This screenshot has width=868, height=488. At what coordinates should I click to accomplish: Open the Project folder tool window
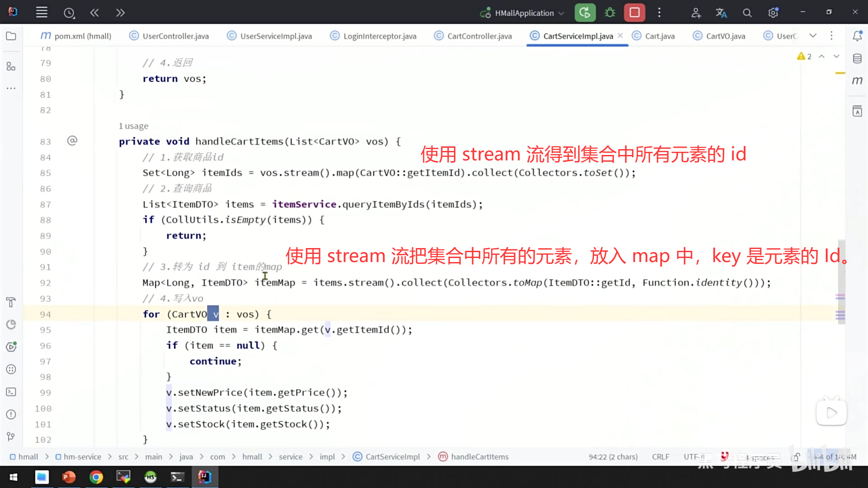(11, 36)
